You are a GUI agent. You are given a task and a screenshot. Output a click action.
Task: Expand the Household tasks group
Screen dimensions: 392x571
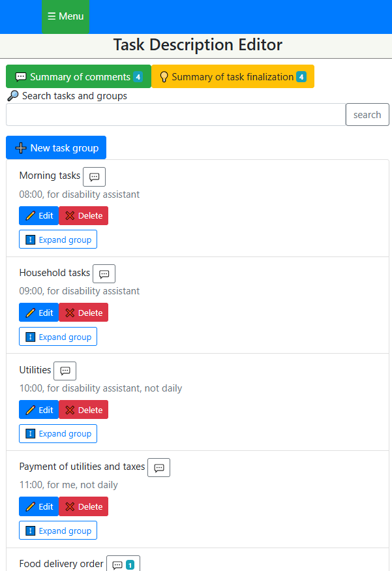(x=58, y=337)
